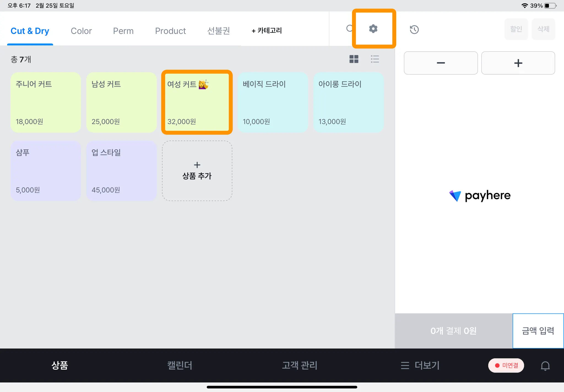The image size is (564, 392).
Task: Choose the purple 샴푸 product card
Action: (x=46, y=171)
